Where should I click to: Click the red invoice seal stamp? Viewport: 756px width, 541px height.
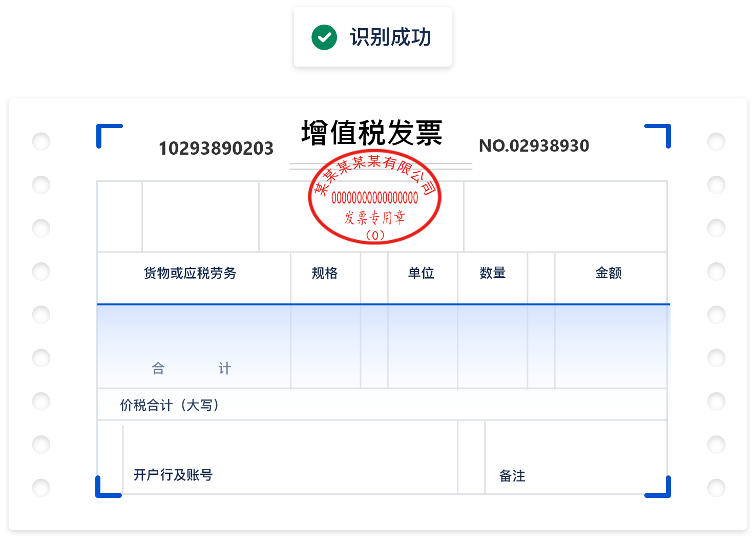coord(374,197)
